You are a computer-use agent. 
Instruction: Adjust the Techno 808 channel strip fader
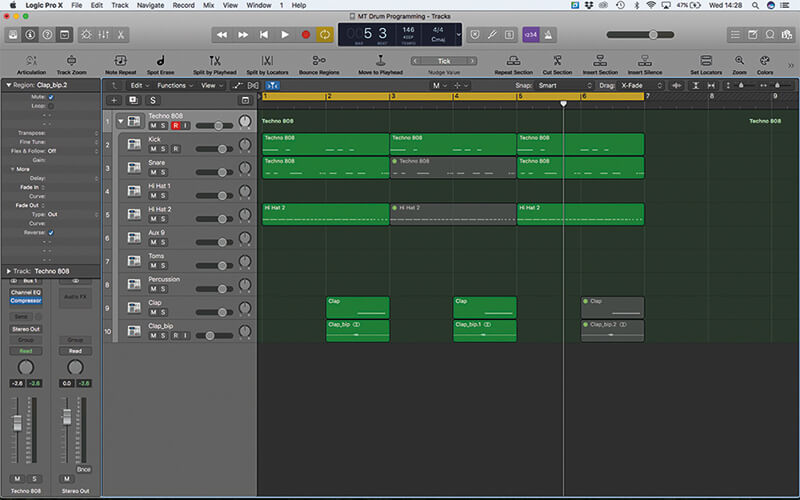[17, 423]
